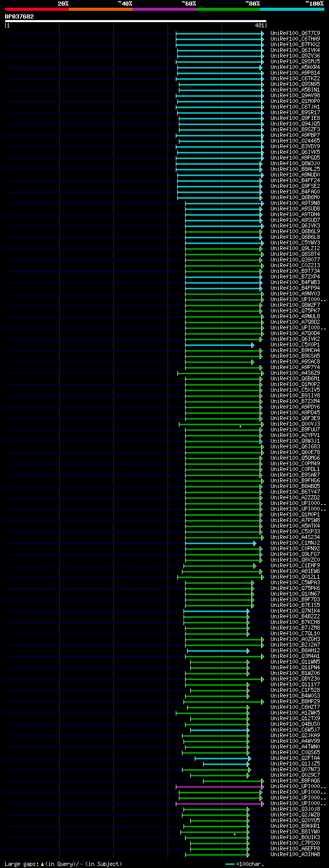Open hit UniRef100_B4FWB3
The width and height of the screenshot is (329, 868).
click(x=295, y=282)
